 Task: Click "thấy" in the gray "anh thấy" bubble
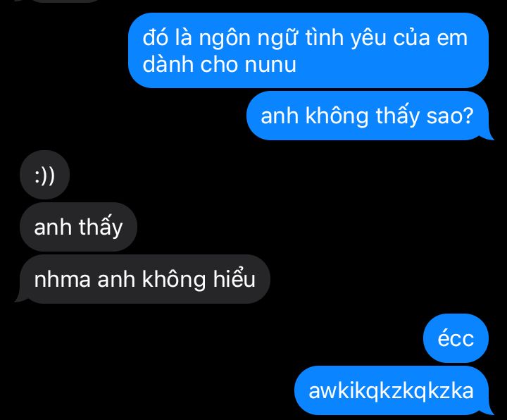[101, 227]
